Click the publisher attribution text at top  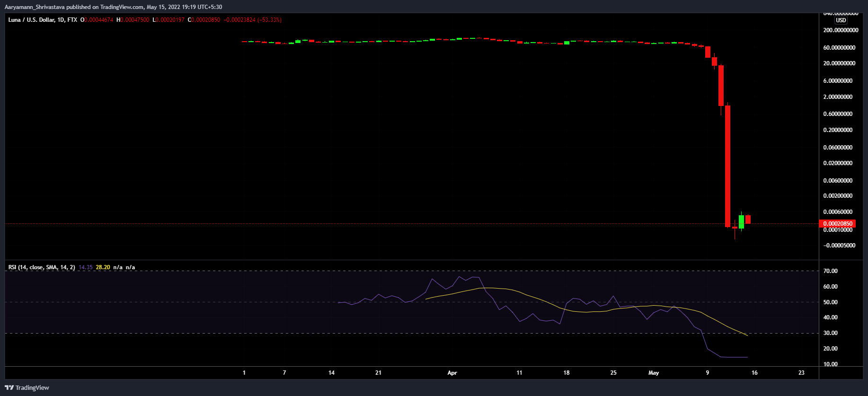click(x=113, y=7)
